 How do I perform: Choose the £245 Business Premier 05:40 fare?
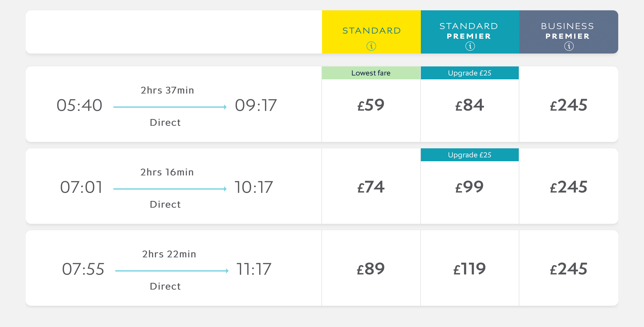click(569, 104)
